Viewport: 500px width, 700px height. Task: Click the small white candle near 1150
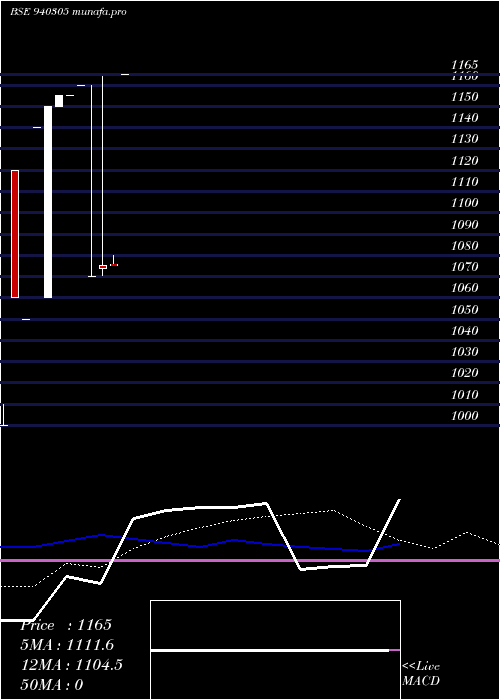59,101
